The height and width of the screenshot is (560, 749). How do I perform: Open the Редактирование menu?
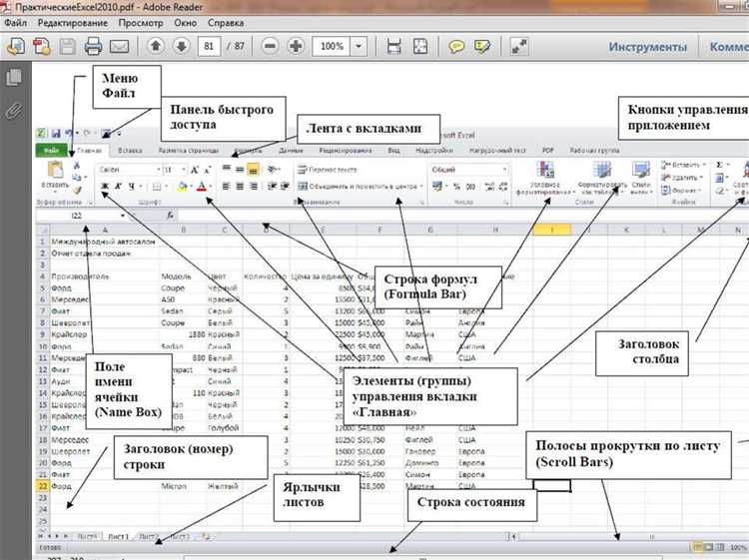[73, 23]
